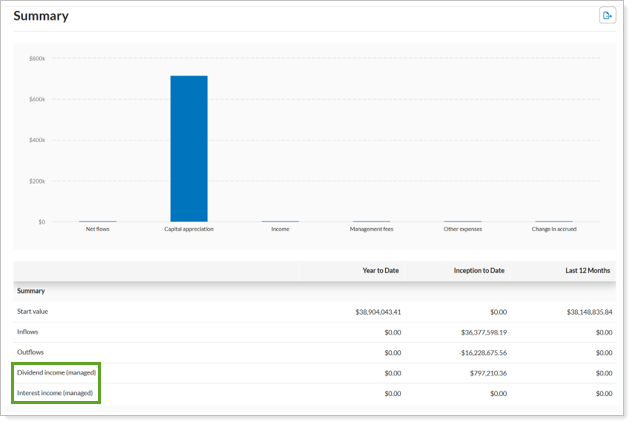This screenshot has height=425, width=633.
Task: Click the blue Capital appreciation bar
Action: tap(189, 148)
